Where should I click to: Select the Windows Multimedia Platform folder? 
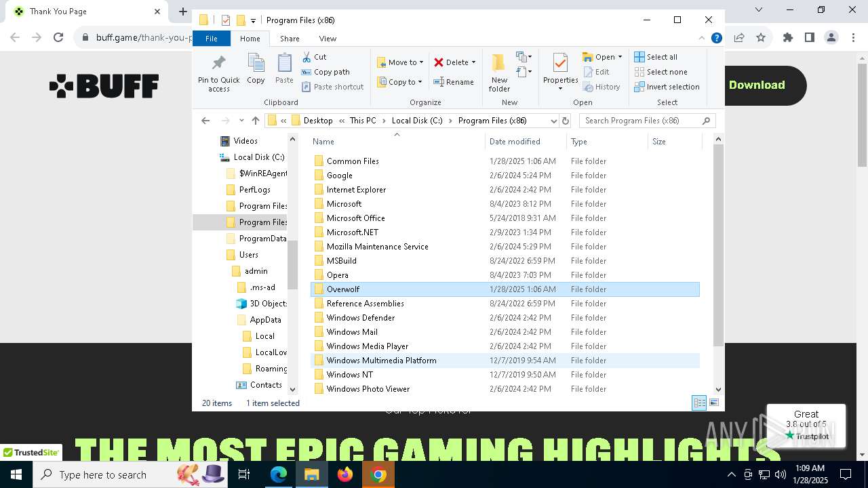(x=505, y=361)
